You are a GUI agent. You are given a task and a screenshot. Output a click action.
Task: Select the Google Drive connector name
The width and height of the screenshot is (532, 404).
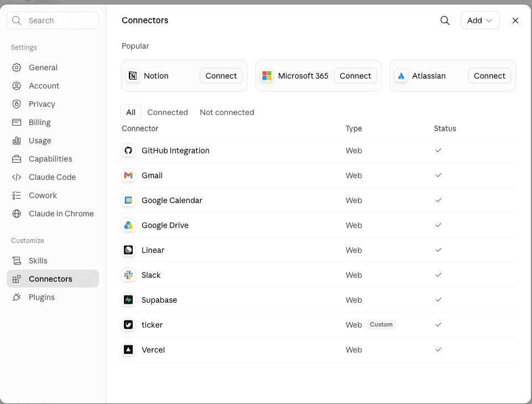click(x=165, y=225)
